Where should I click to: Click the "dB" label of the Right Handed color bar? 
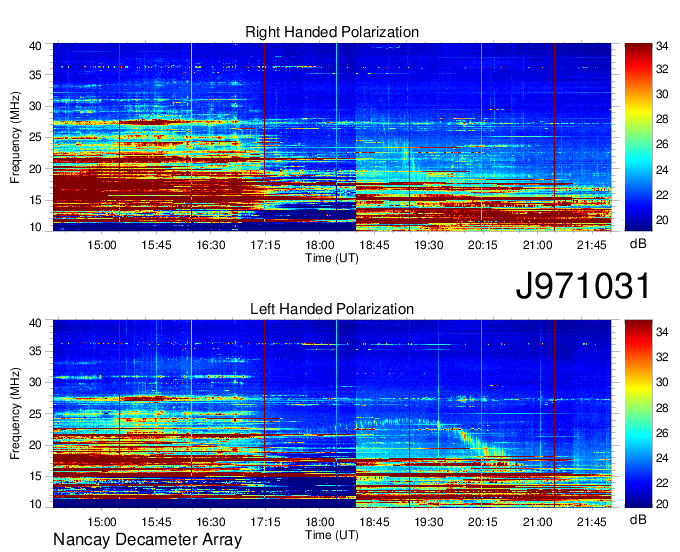pyautogui.click(x=638, y=244)
